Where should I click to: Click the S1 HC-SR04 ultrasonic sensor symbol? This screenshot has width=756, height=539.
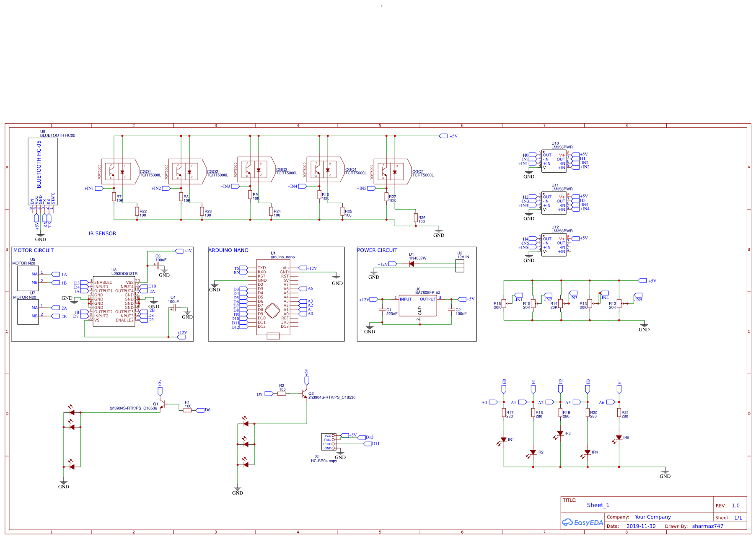coord(329,442)
